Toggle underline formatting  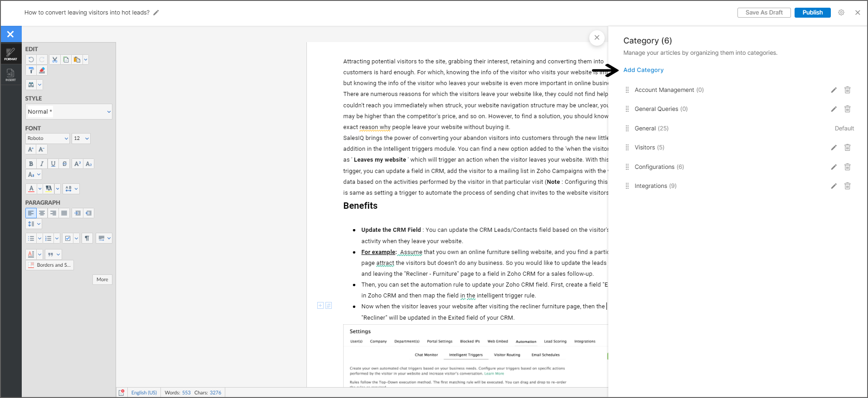[x=53, y=164]
